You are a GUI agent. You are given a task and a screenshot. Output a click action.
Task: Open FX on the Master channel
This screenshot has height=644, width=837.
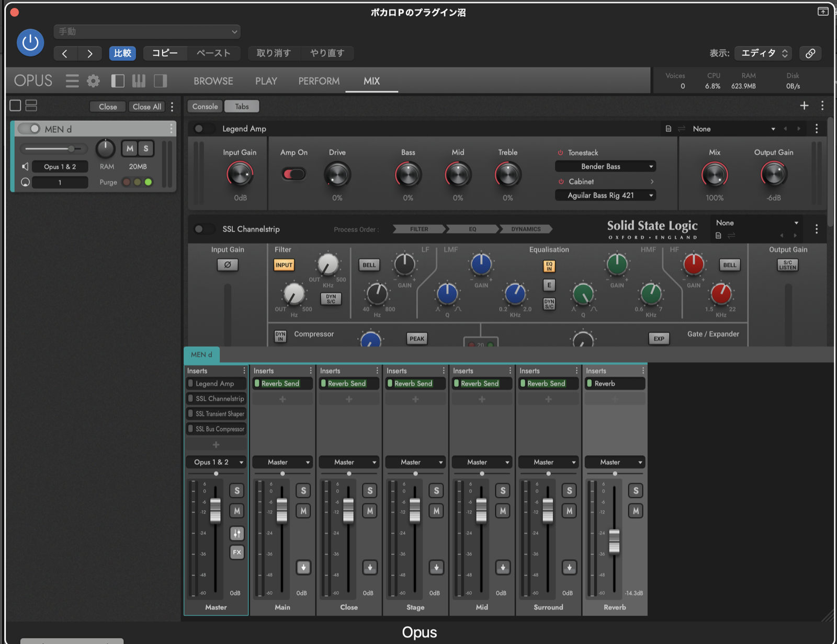pos(237,553)
